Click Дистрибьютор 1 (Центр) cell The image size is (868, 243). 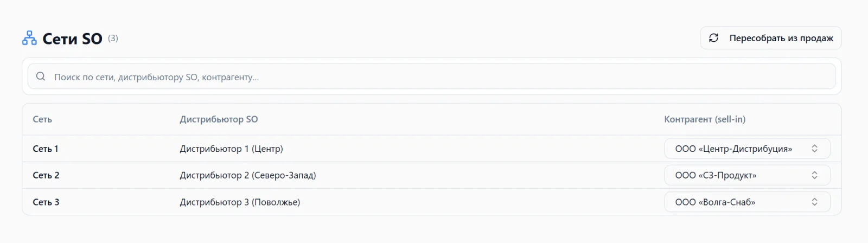[231, 149]
